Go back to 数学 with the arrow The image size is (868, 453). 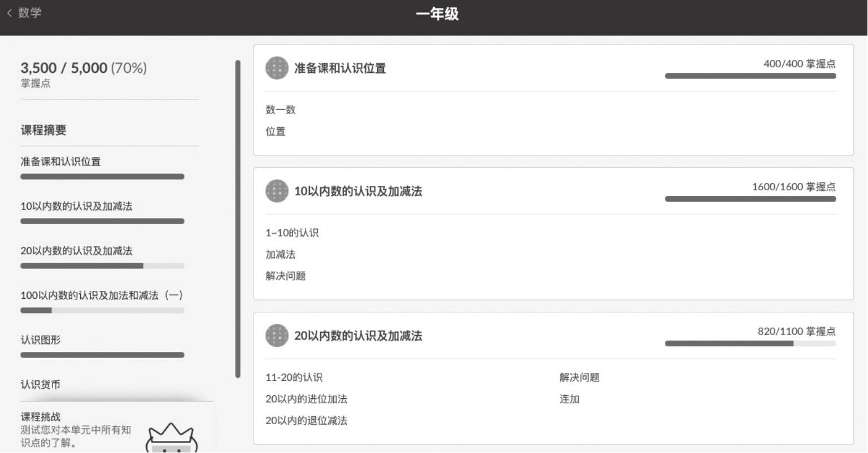pos(9,13)
